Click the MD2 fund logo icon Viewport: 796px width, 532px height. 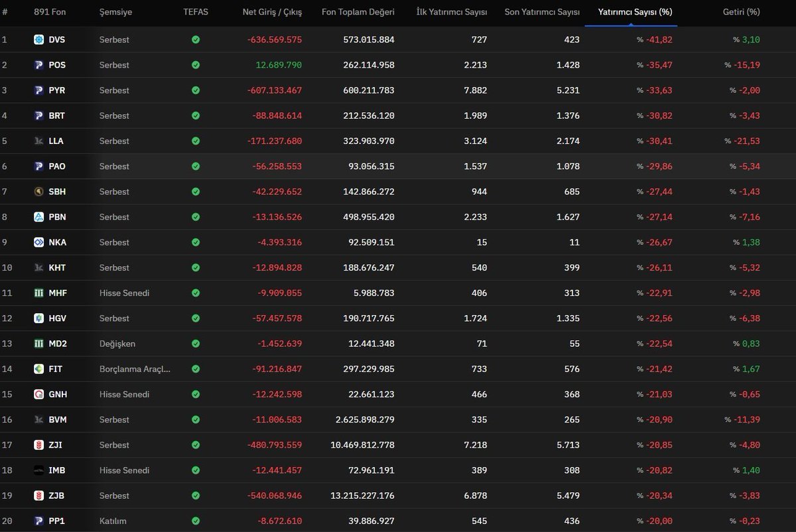(x=38, y=344)
